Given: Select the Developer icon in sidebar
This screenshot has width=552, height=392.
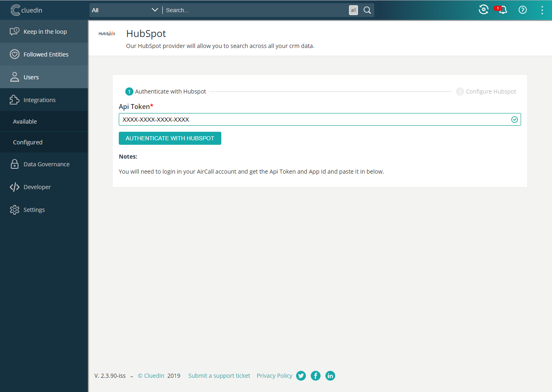Looking at the screenshot, I should click(x=15, y=187).
